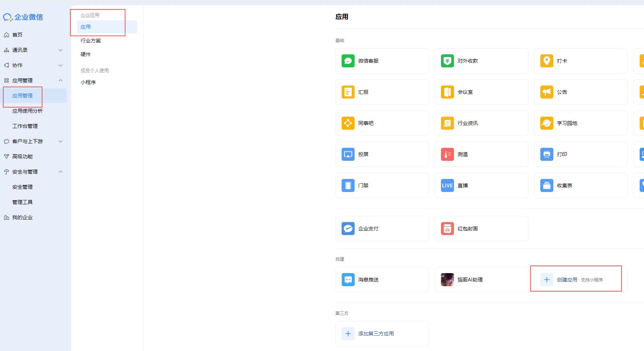Open 应用使用分析 in the sidebar
Viewport: 644px width, 351px height.
click(28, 111)
